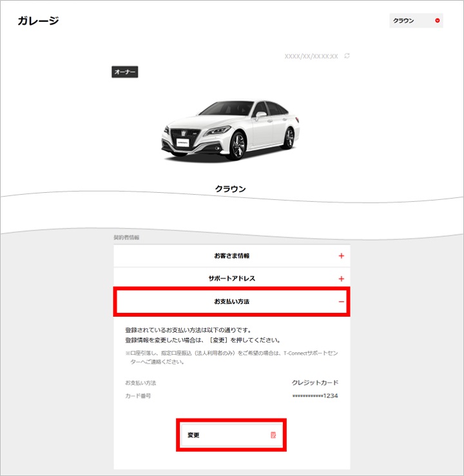Screen dimensions: 464x476
Task: Click the クレジットカード payment method value
Action: (314, 382)
